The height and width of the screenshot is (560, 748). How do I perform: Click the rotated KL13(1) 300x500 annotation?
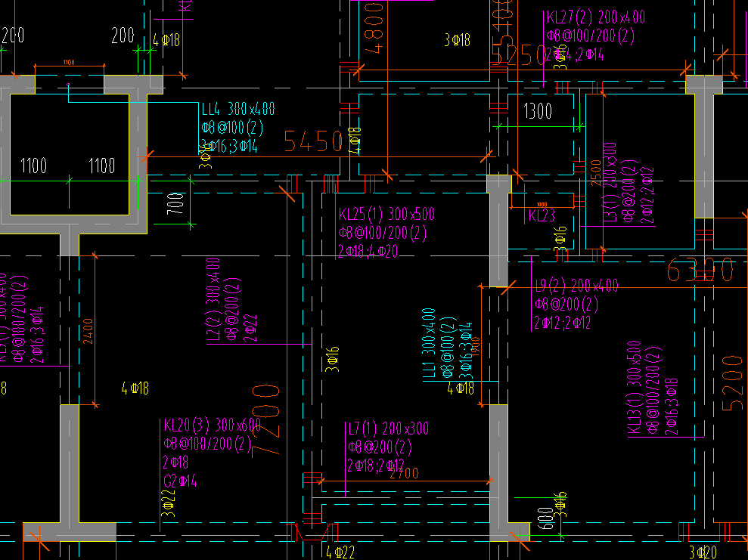pyautogui.click(x=634, y=388)
